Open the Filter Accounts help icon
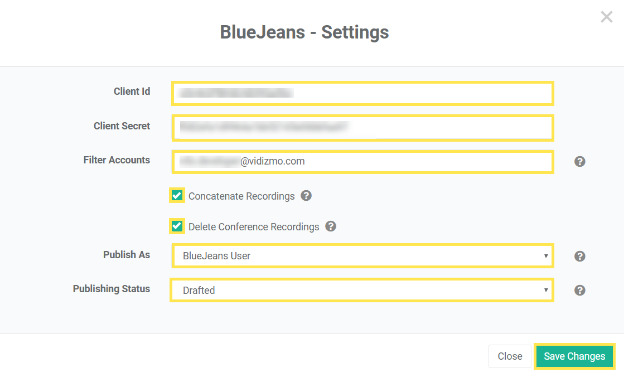 coord(579,162)
